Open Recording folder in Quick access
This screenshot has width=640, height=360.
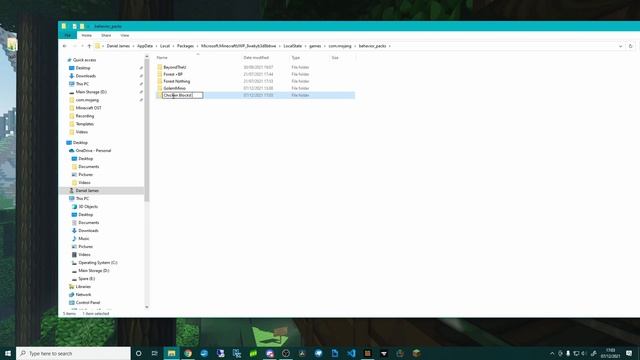[x=84, y=116]
